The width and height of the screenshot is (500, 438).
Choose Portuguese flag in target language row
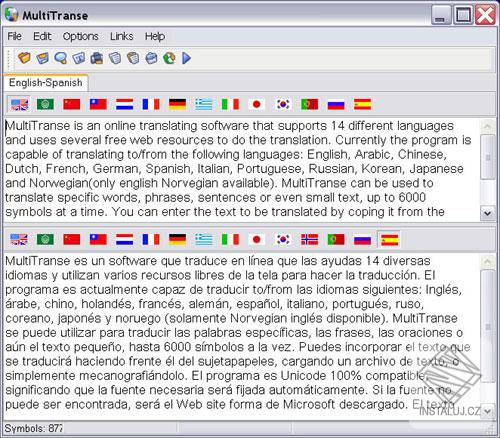pos(336,239)
